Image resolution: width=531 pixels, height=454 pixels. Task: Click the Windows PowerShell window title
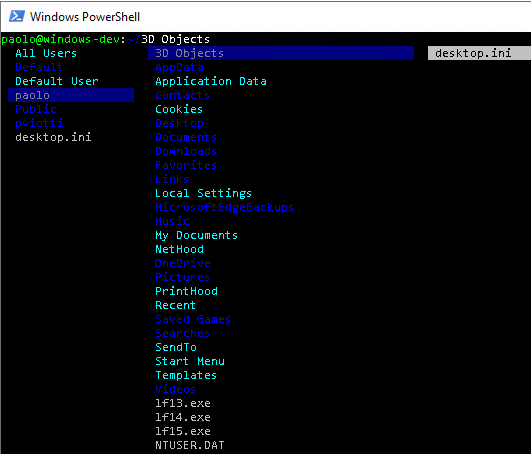tap(85, 17)
